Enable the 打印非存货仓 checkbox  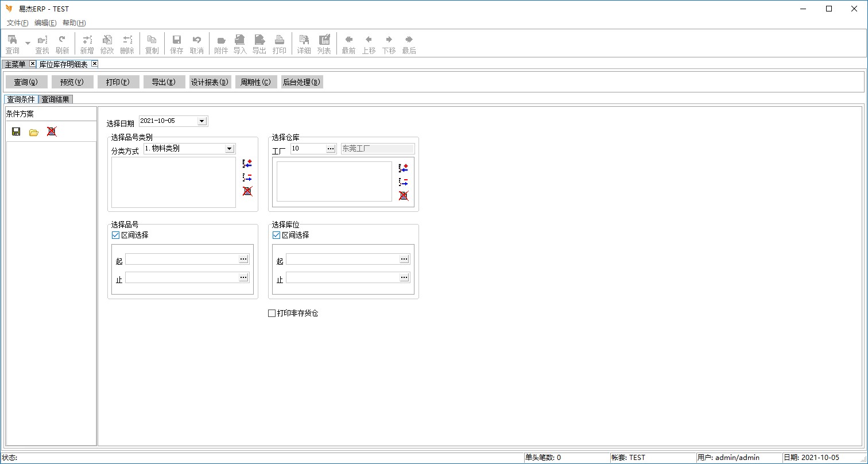(x=272, y=314)
